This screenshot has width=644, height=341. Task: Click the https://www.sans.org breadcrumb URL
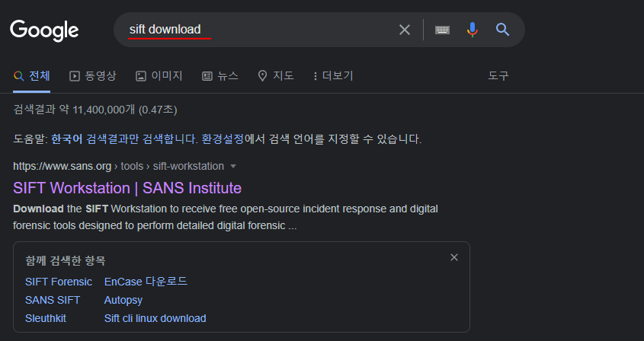(x=62, y=166)
